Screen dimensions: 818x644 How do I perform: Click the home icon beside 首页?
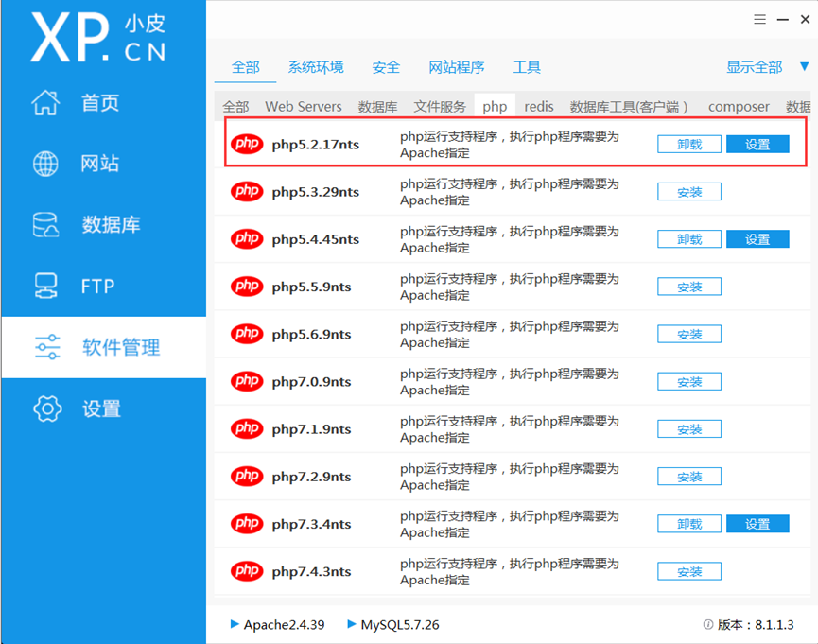coord(46,102)
